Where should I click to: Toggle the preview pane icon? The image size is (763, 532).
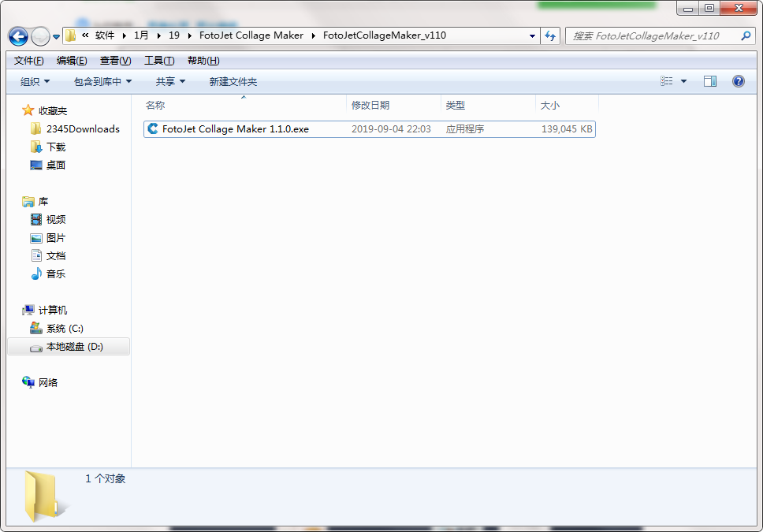710,81
